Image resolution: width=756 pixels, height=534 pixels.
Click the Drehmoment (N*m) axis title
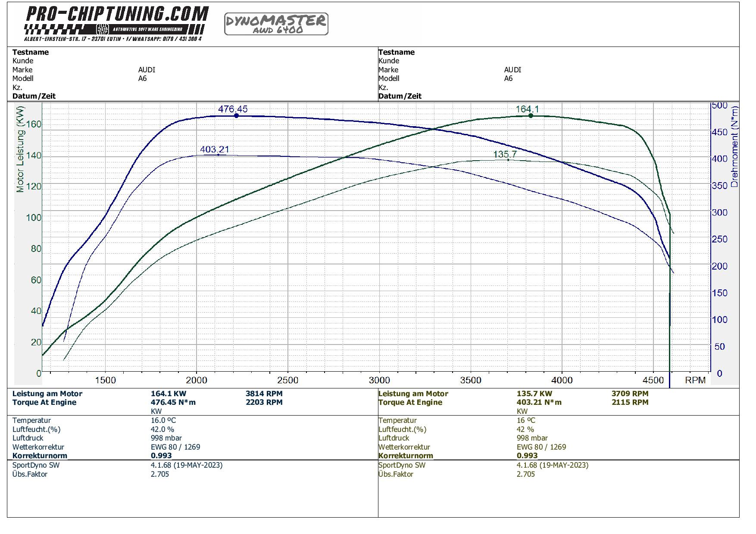[x=734, y=146]
